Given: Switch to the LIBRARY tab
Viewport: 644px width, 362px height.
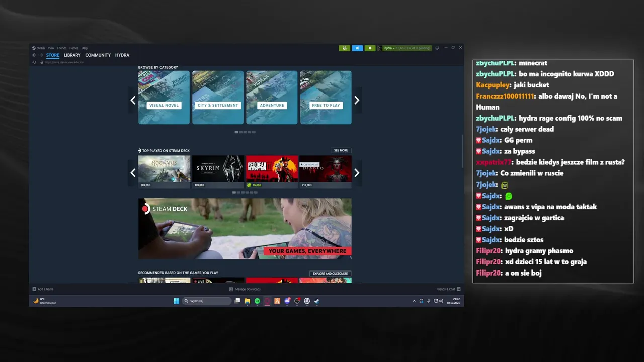Looking at the screenshot, I should [72, 55].
